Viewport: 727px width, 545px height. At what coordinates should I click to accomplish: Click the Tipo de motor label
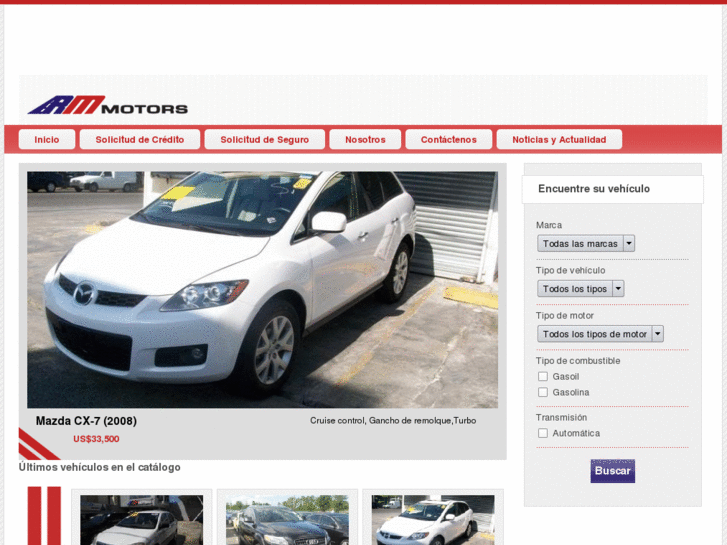tap(564, 315)
